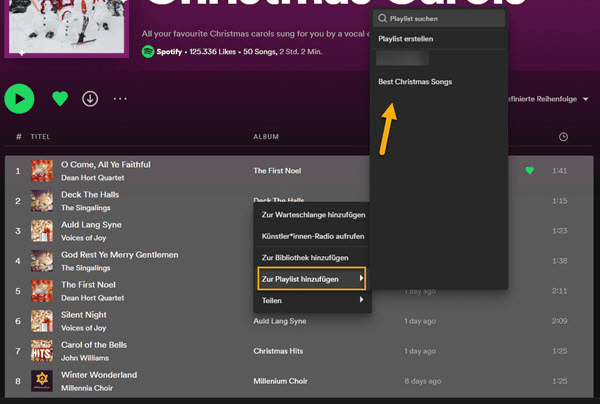Open The First Noel album link
Image resolution: width=600 pixels, height=404 pixels.
277,171
